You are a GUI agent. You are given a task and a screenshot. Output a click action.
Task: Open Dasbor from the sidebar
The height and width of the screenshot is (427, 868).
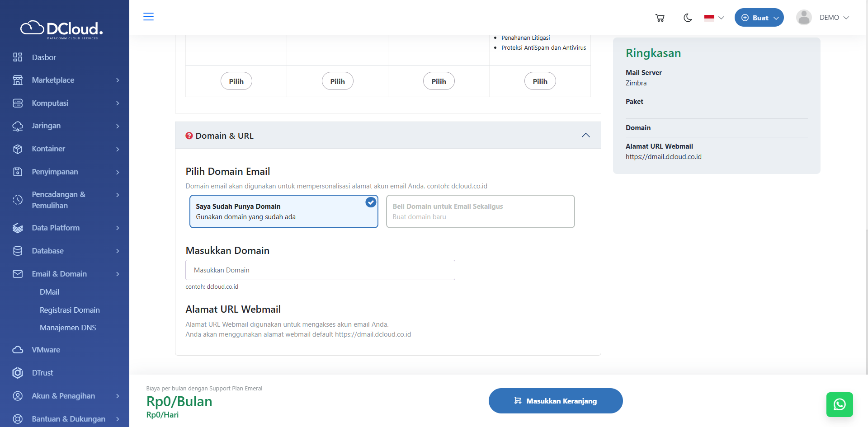(x=44, y=57)
